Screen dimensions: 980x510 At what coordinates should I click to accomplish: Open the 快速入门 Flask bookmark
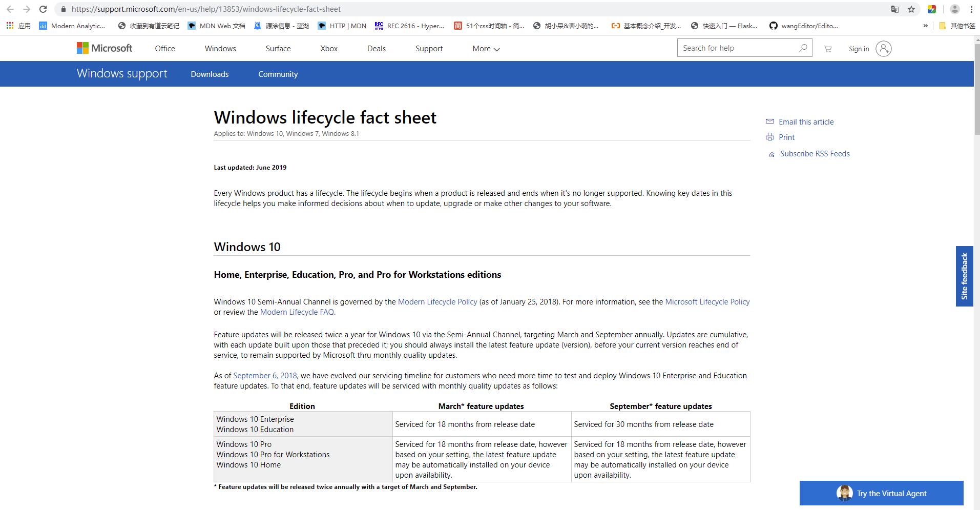[724, 26]
